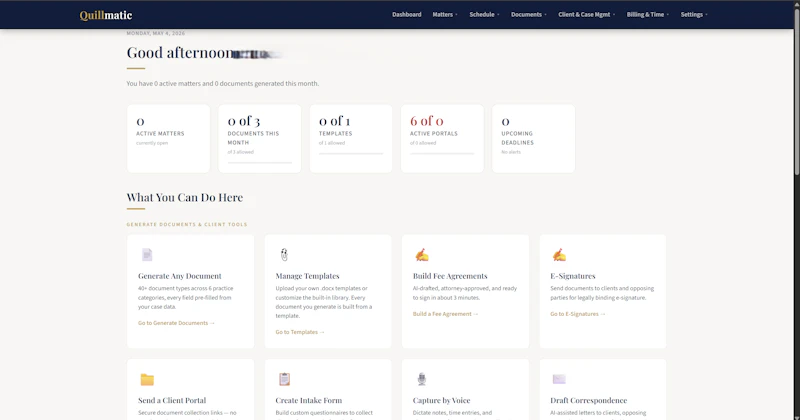Open the Manage Templates heading
Image resolution: width=800 pixels, height=420 pixels.
pos(307,276)
